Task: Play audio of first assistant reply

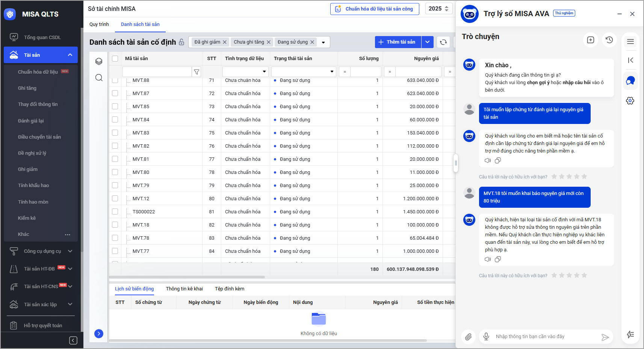Action: [488, 160]
